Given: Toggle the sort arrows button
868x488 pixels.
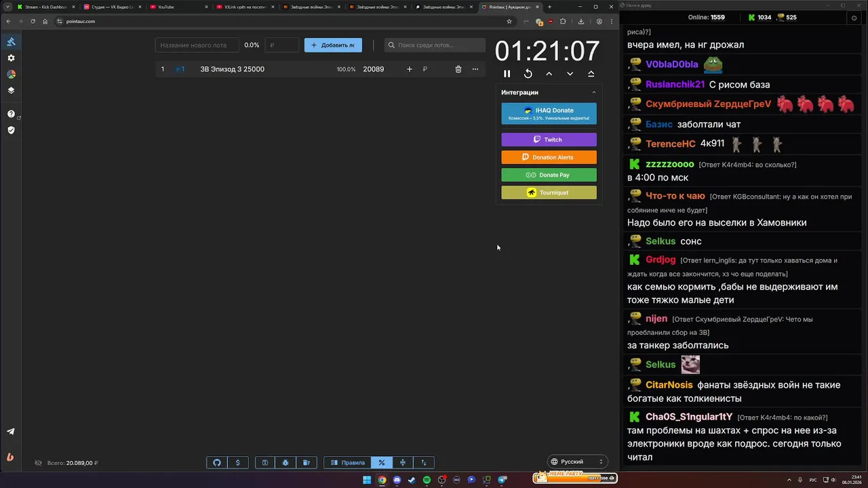Looking at the screenshot, I should click(424, 463).
